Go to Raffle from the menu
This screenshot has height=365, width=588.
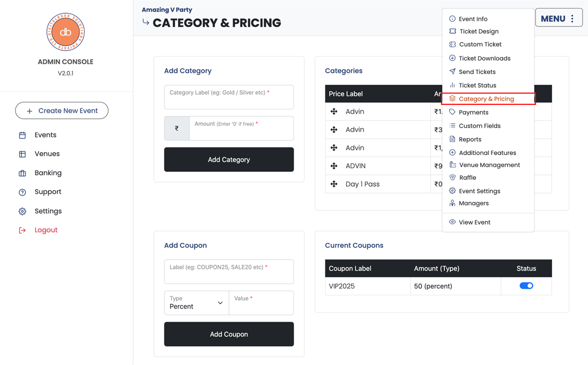[x=467, y=178]
